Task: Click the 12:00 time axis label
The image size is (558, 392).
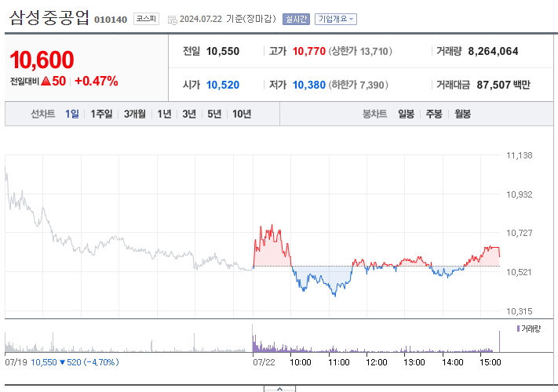Action: pos(377,362)
